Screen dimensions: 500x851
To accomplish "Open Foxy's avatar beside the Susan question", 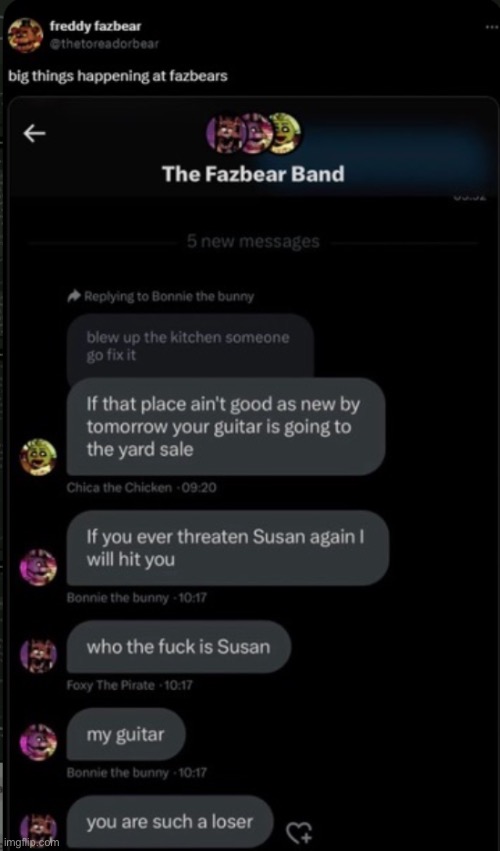I will pos(38,655).
